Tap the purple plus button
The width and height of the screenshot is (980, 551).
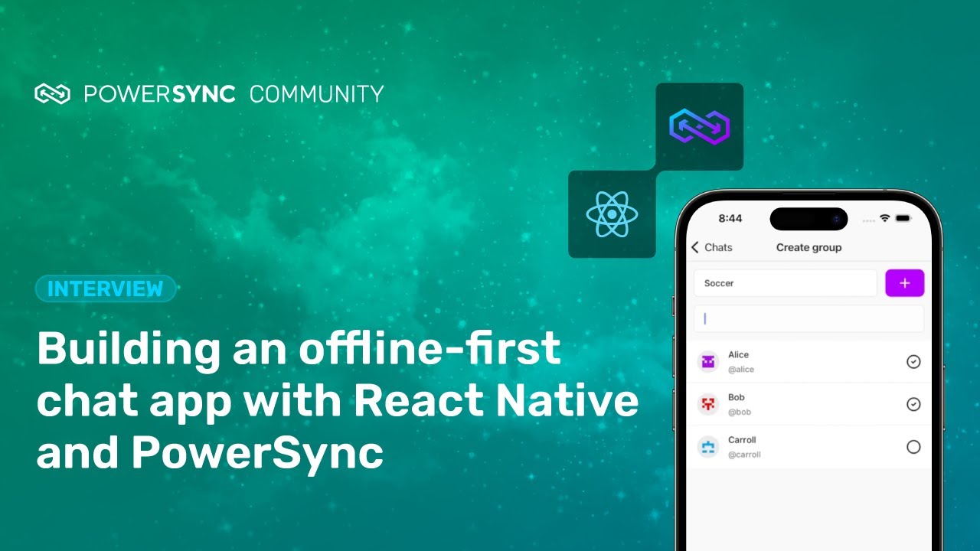(x=904, y=283)
